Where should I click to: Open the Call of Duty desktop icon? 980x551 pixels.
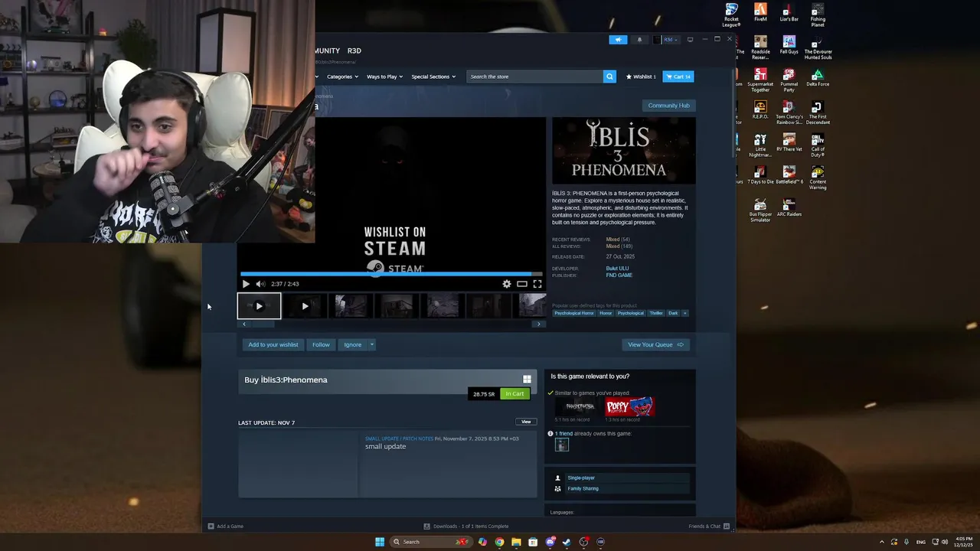pyautogui.click(x=818, y=145)
